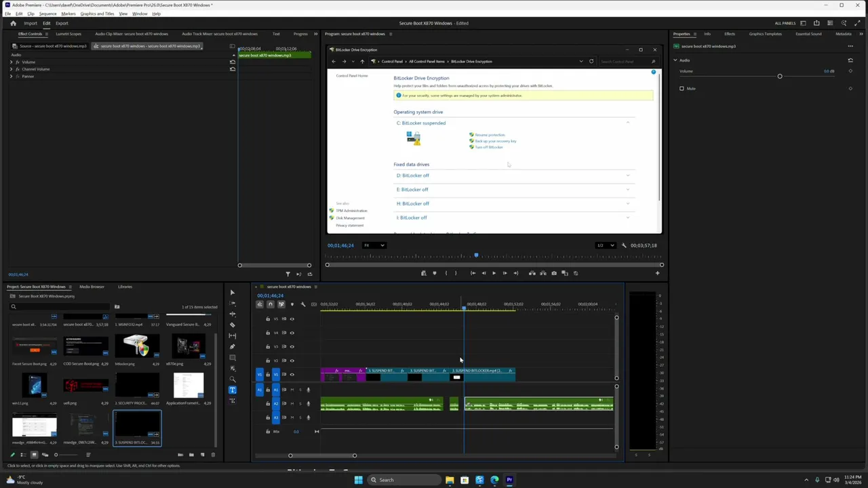Click the Home icon in the top bar
This screenshot has width=868, height=488.
(13, 23)
